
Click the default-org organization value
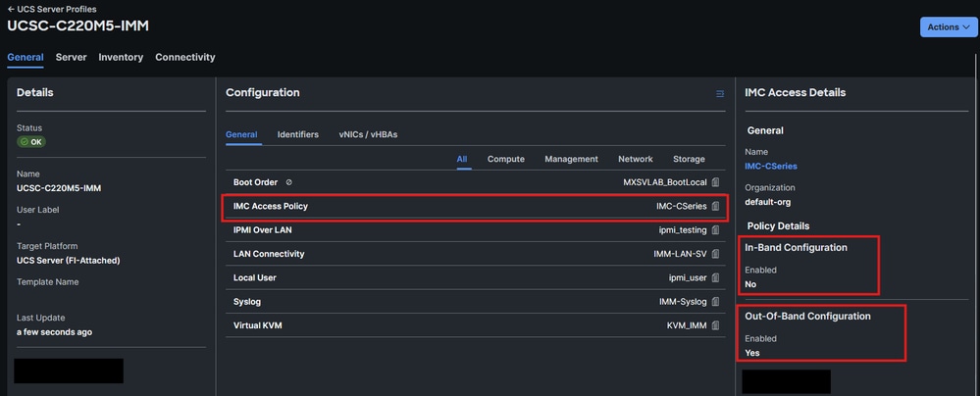tap(767, 202)
